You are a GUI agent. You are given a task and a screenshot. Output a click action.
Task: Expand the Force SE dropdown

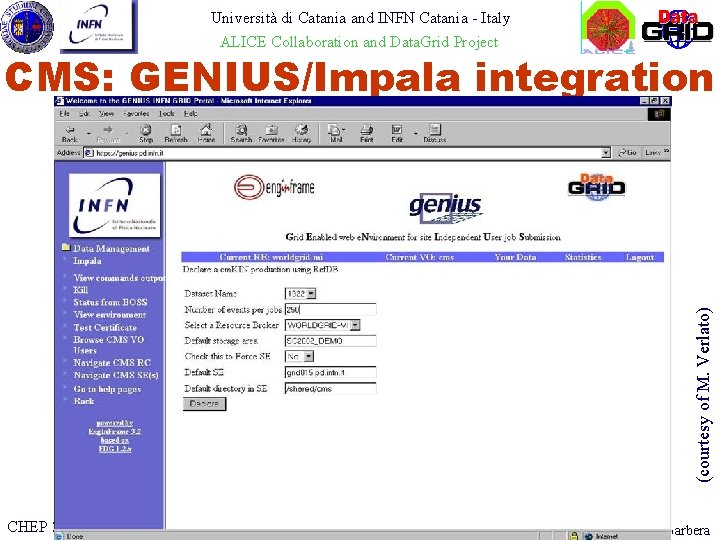pyautogui.click(x=309, y=356)
